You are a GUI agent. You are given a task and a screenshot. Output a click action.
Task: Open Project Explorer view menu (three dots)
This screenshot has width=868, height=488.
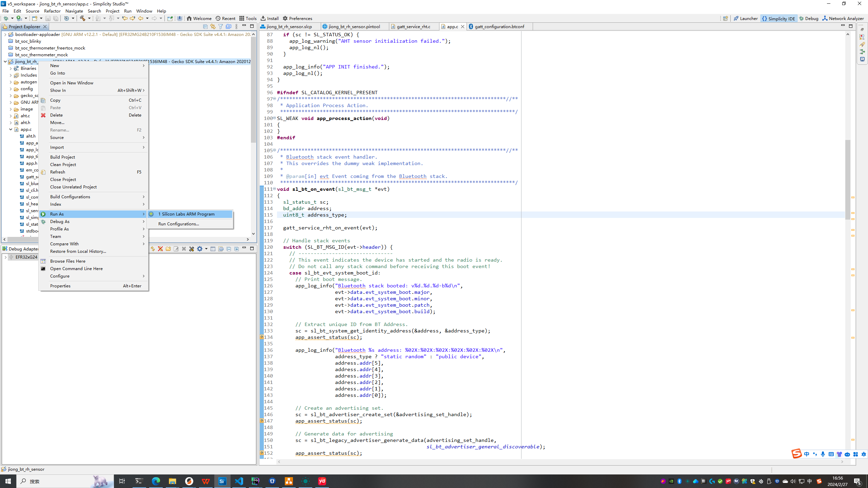tap(236, 26)
